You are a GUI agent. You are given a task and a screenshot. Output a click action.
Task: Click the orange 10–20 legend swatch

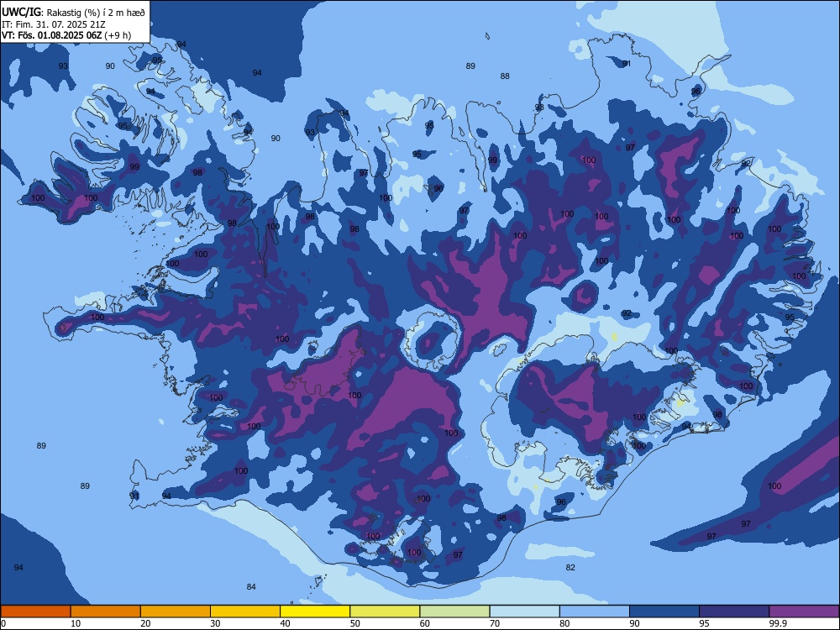point(106,612)
